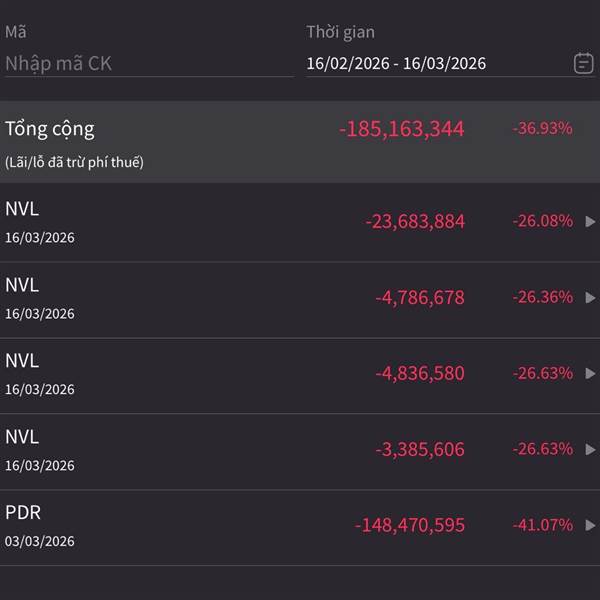Expand the NVL row with -23,683,884

[590, 221]
